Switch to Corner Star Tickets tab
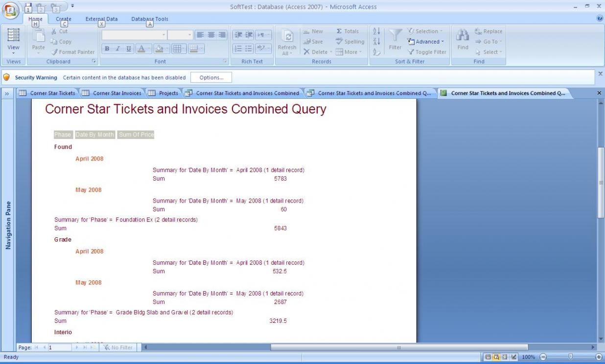The height and width of the screenshot is (364, 605). (x=47, y=93)
